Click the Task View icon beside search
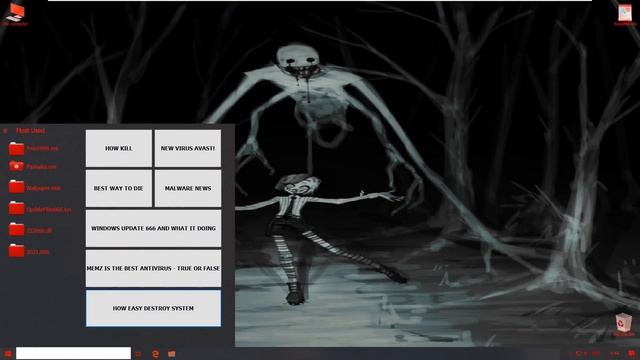 [138, 354]
